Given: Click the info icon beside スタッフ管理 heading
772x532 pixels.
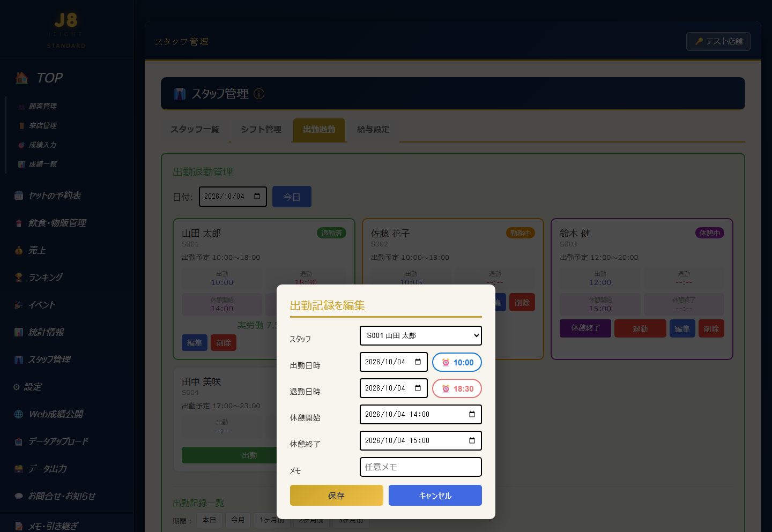Looking at the screenshot, I should click(259, 94).
